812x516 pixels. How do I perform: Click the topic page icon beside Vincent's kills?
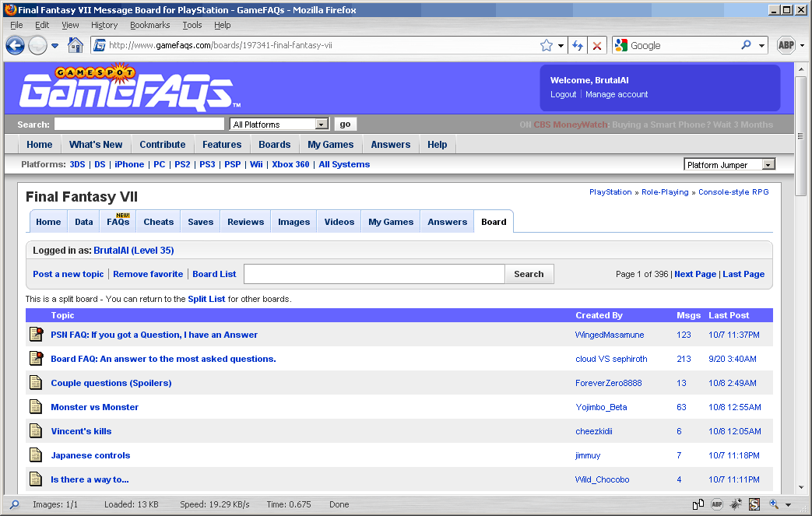coord(35,430)
